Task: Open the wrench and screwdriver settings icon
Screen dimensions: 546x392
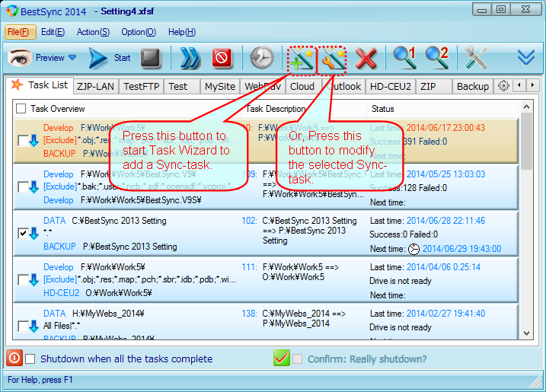Action: coord(476,58)
